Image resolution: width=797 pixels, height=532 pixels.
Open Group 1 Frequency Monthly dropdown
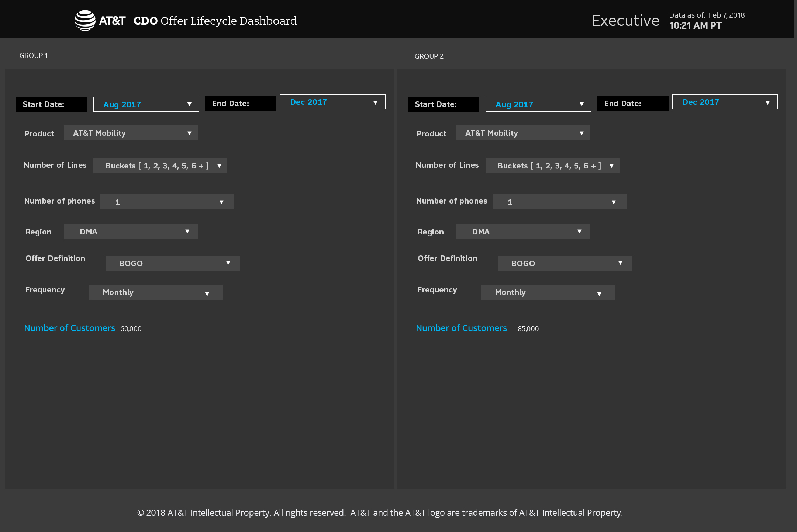click(x=156, y=292)
